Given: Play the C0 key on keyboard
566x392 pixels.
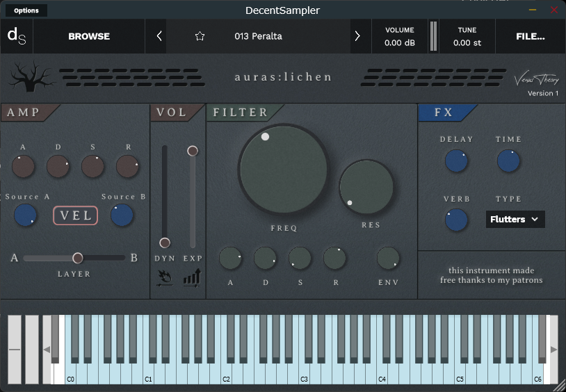Looking at the screenshot, I should coord(71,374).
